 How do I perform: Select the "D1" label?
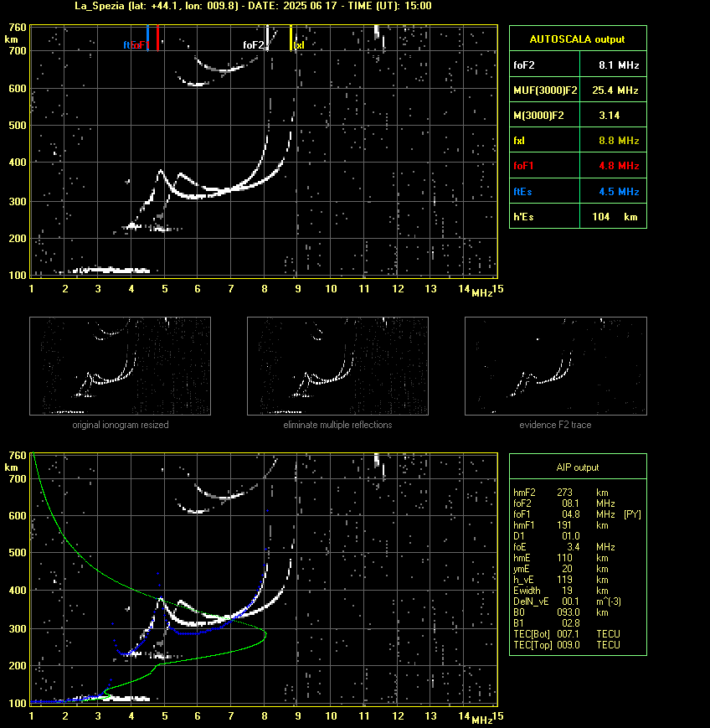coord(519,536)
